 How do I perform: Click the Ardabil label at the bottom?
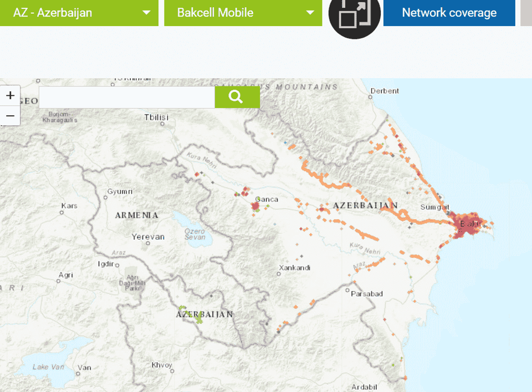click(364, 388)
